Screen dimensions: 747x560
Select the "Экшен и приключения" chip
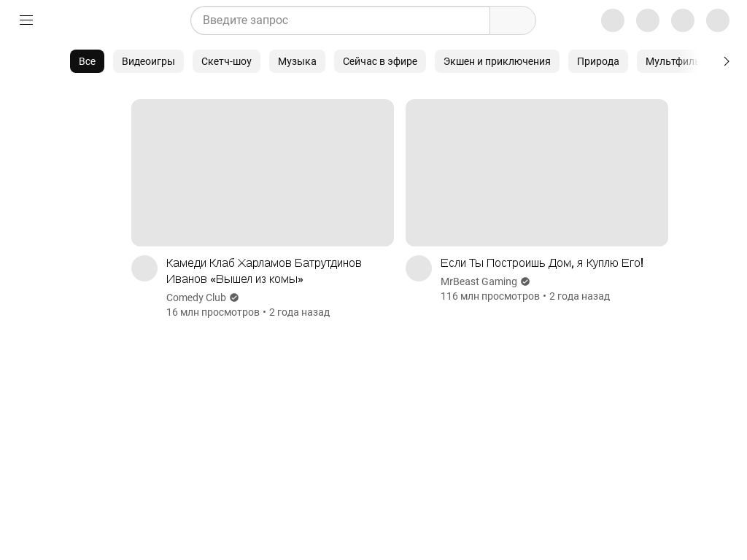tap(497, 61)
